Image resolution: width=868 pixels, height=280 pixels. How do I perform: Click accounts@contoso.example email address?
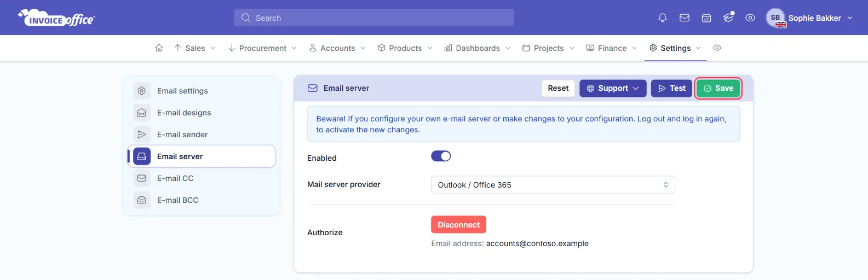pyautogui.click(x=537, y=243)
